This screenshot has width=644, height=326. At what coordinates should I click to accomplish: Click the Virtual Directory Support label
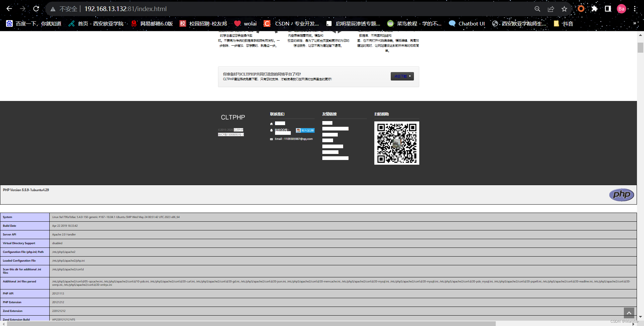pyautogui.click(x=19, y=243)
